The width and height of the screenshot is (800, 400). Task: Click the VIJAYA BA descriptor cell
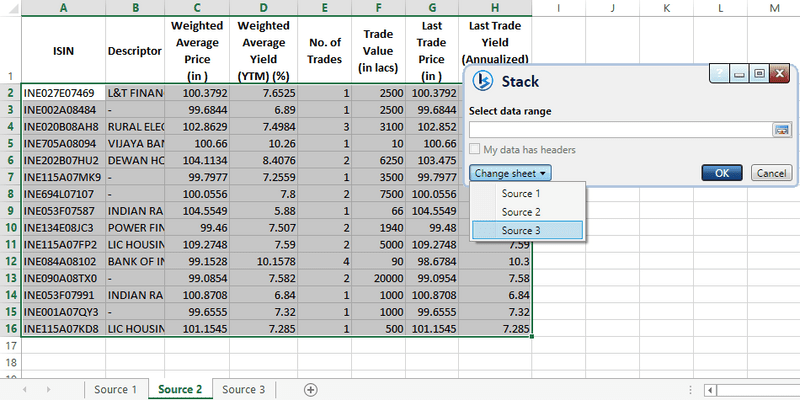135,143
